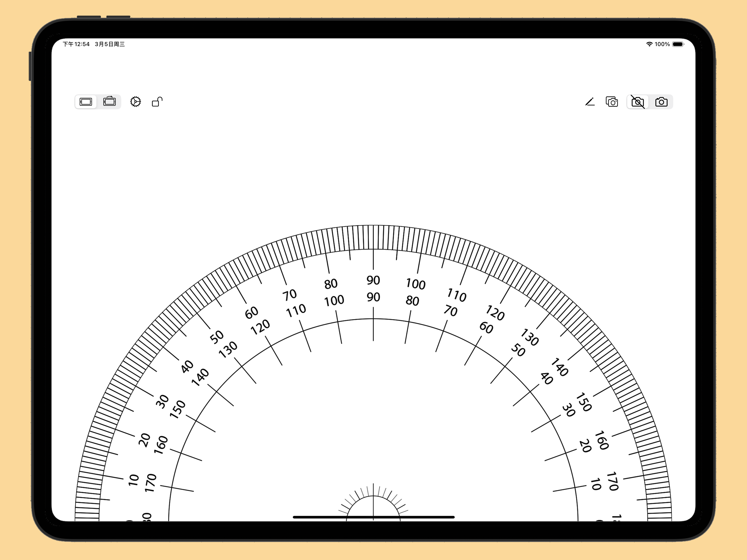Tap the home indicator bar

[373, 517]
